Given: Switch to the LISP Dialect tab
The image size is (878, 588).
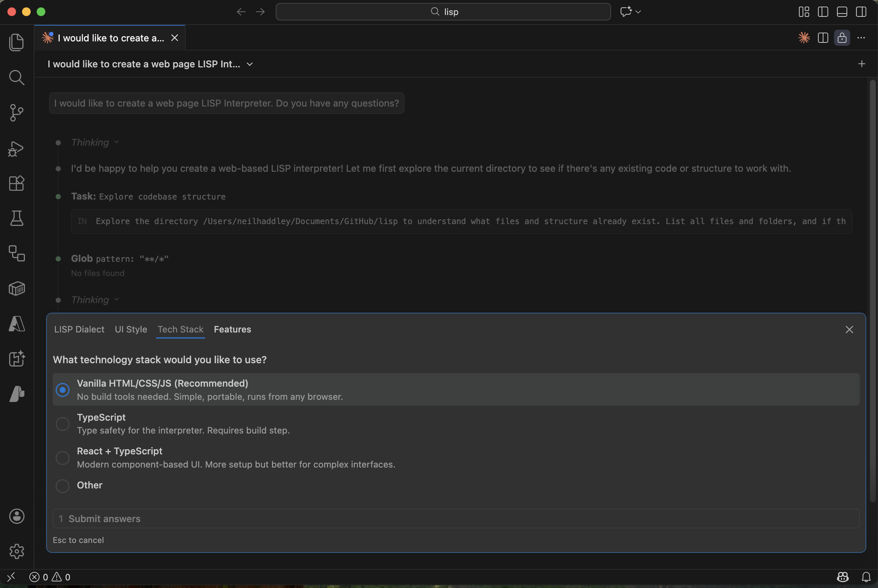Looking at the screenshot, I should point(79,329).
